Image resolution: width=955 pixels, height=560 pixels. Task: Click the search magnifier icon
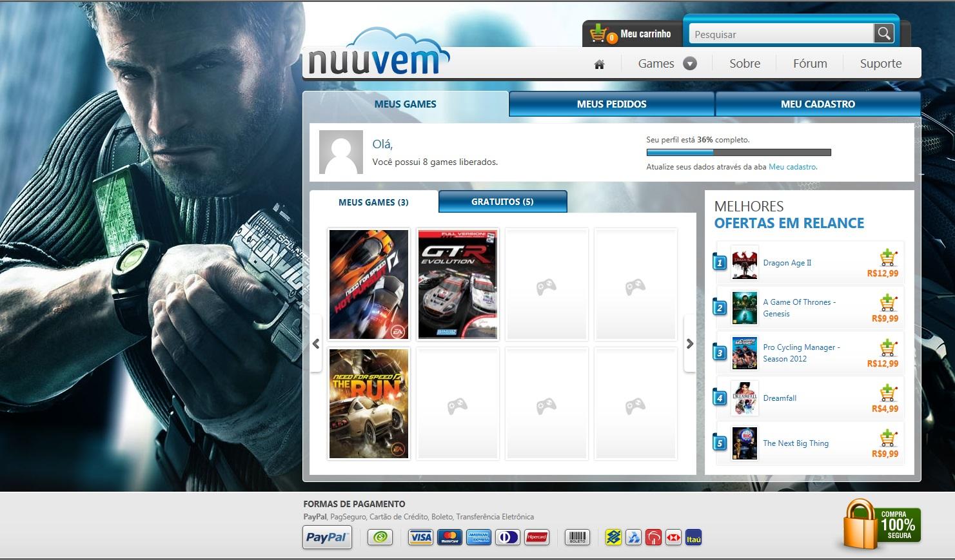click(x=883, y=34)
